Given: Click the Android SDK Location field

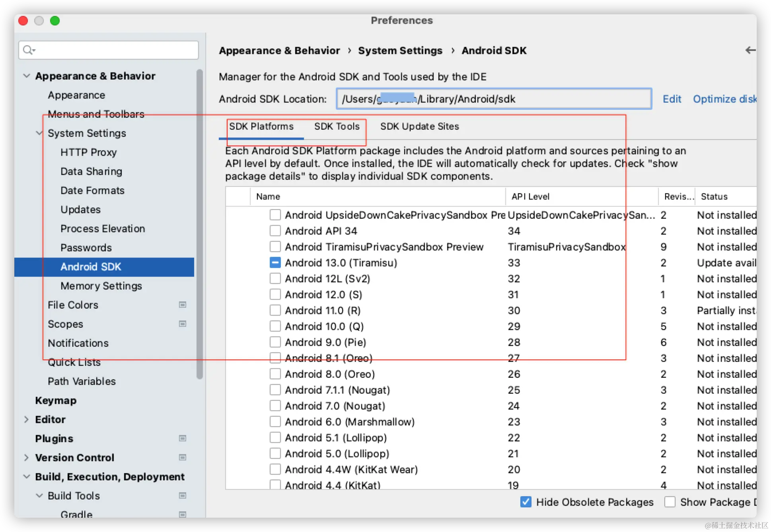Looking at the screenshot, I should 494,99.
